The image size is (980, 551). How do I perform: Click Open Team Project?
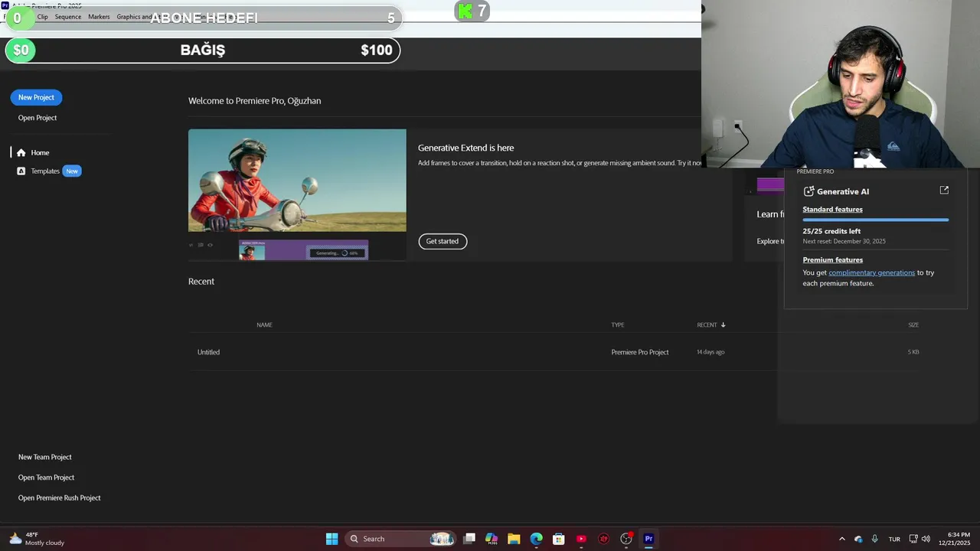point(46,478)
